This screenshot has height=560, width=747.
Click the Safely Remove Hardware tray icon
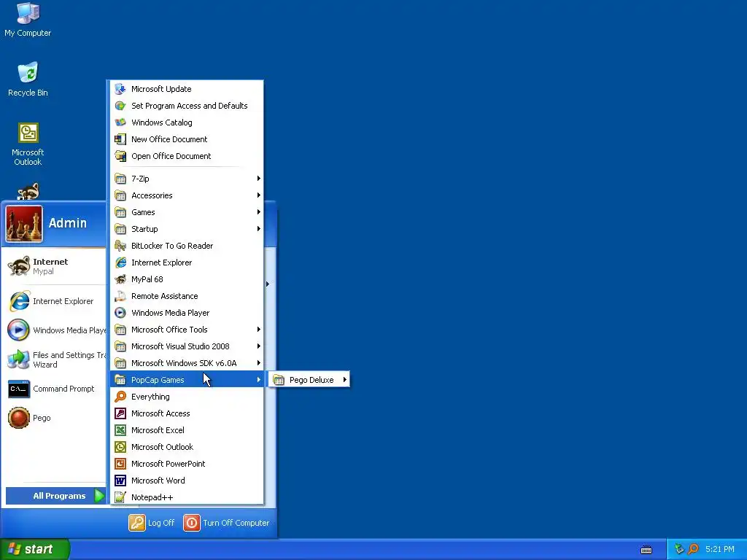(x=679, y=549)
